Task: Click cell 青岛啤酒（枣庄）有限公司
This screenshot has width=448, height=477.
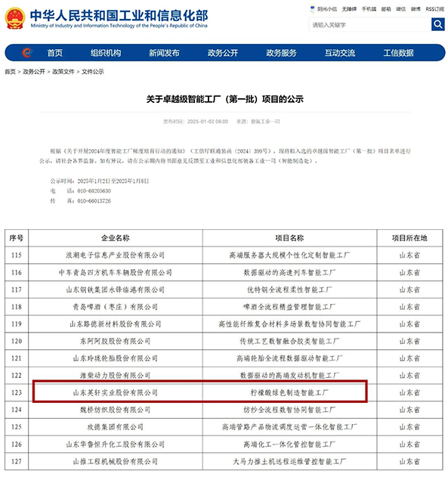Action: [116, 307]
